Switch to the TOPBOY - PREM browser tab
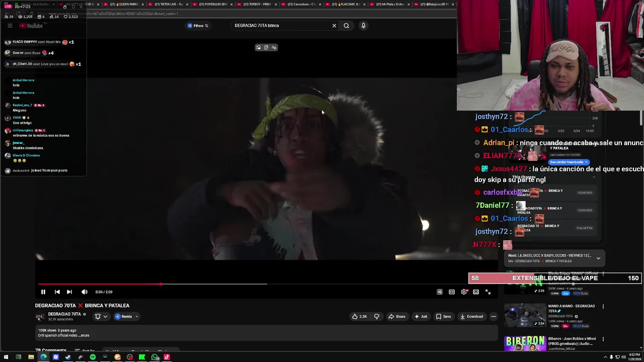This screenshot has height=362, width=644. tap(257, 4)
